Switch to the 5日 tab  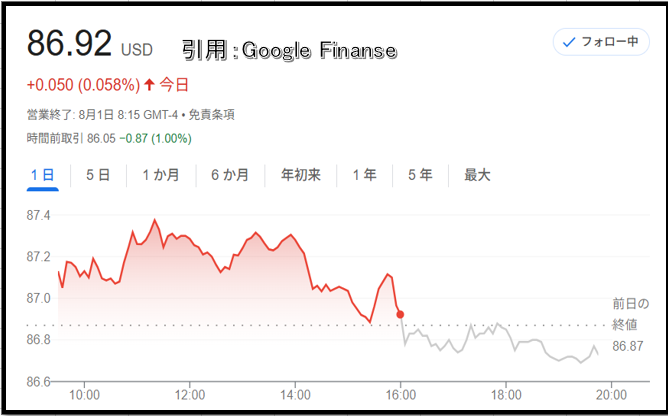(98, 175)
